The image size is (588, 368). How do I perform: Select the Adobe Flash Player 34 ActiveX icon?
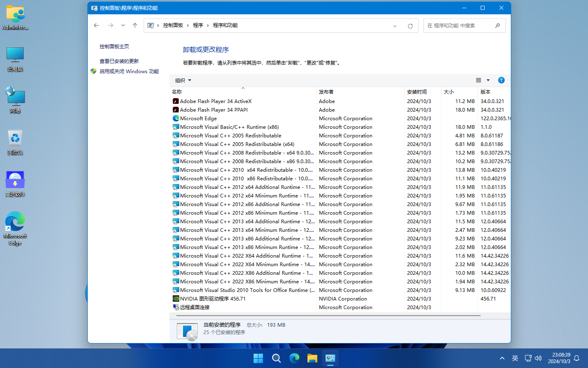tap(176, 101)
